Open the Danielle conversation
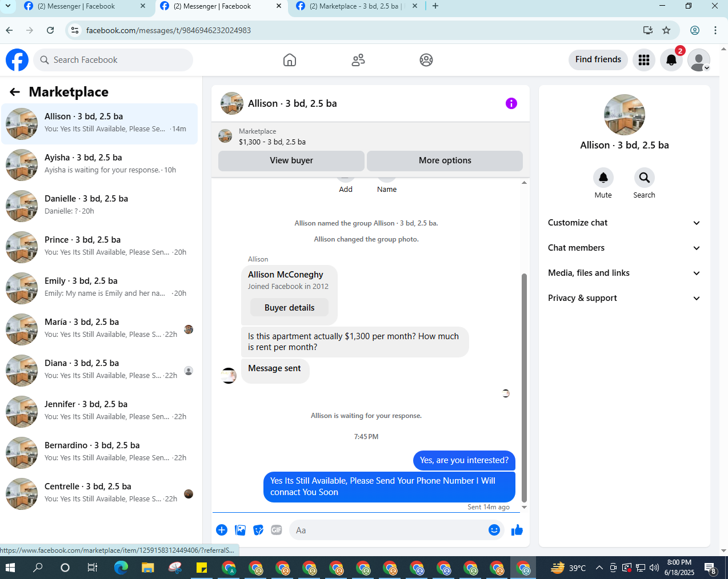 point(99,206)
